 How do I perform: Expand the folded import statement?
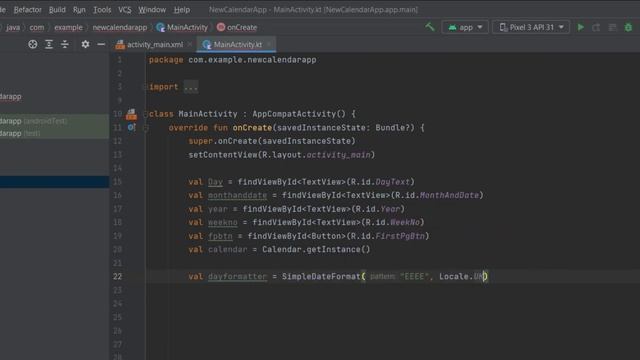[191, 87]
